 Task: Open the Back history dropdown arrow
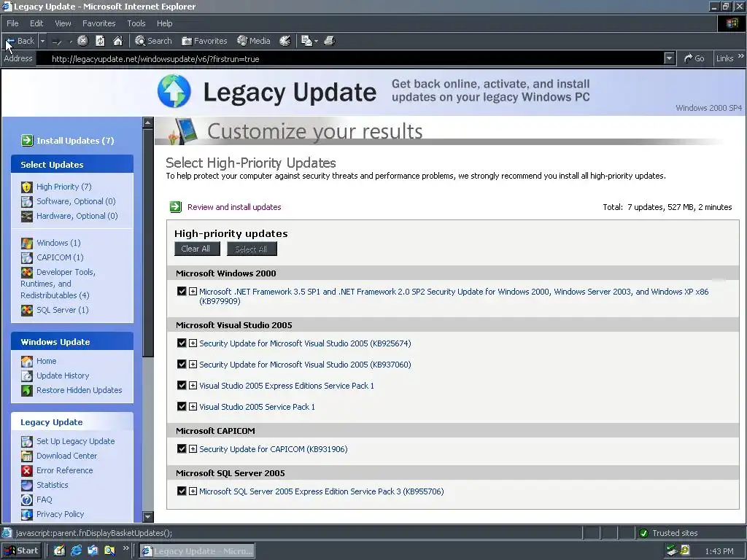[42, 41]
